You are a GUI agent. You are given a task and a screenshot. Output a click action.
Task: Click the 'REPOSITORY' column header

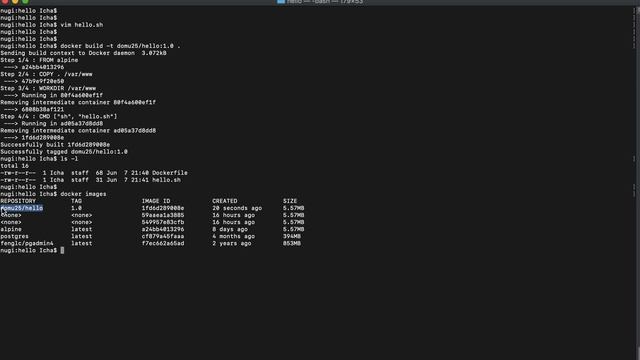pos(18,201)
